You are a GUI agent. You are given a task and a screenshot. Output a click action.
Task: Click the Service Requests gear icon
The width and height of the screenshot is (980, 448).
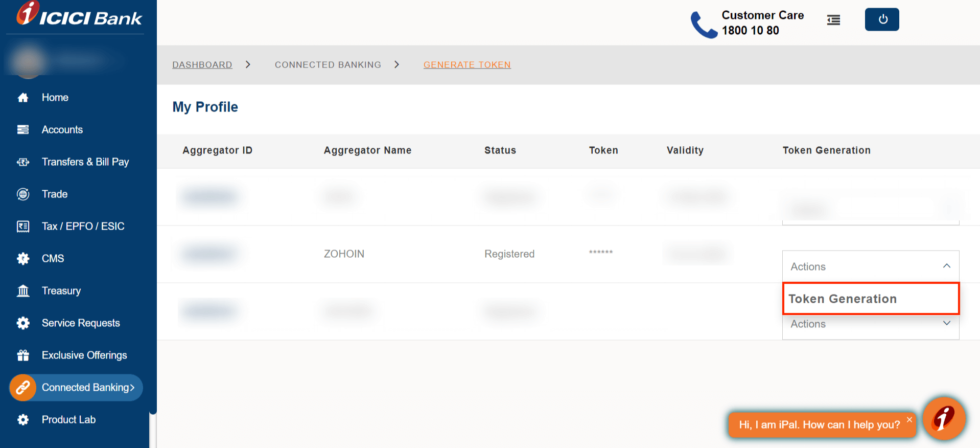coord(23,323)
